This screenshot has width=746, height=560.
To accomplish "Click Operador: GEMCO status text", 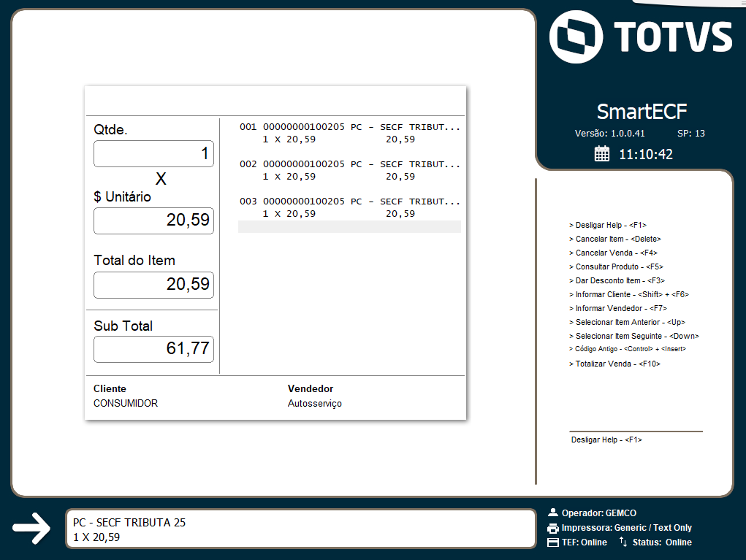I will pos(598,513).
